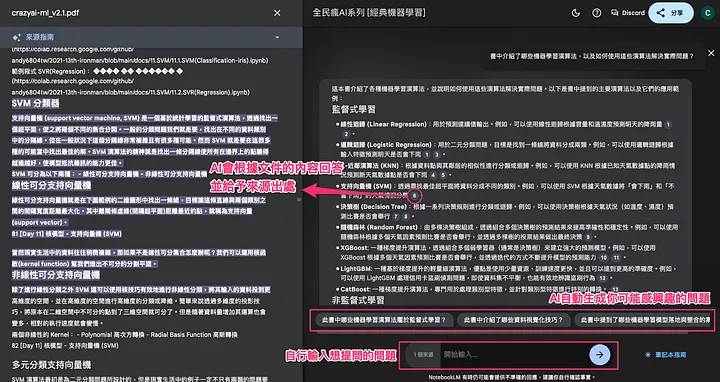720x382 pixels.
Task: Expand the 來源指南 chevron arrow
Action: pos(277,37)
